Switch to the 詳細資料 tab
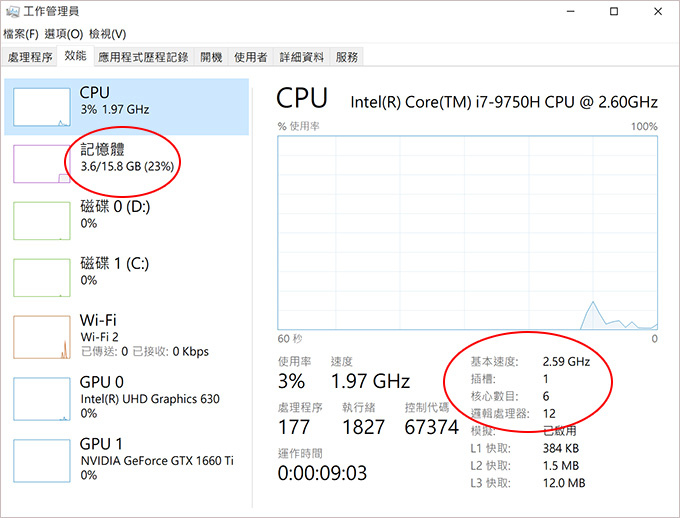 (301, 57)
